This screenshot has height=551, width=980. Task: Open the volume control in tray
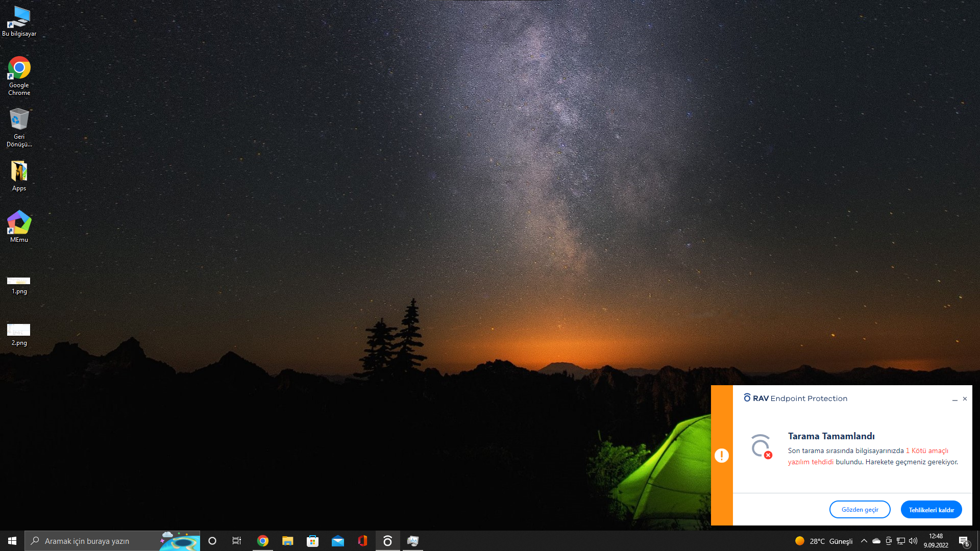coord(913,541)
